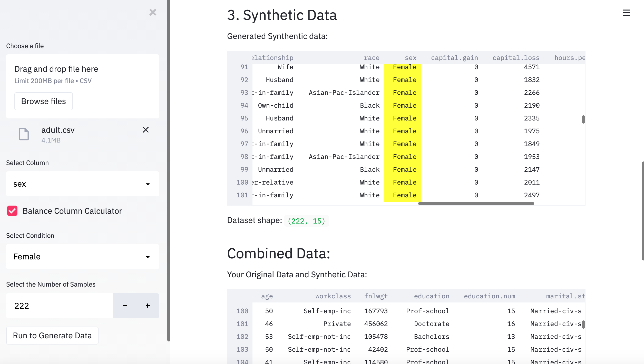The width and height of the screenshot is (644, 364).
Task: Close the sidebar with X icon
Action: [x=153, y=12]
